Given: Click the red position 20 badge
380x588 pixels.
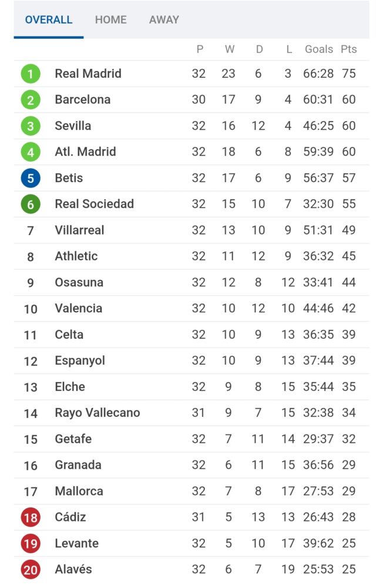Looking at the screenshot, I should point(31,569).
